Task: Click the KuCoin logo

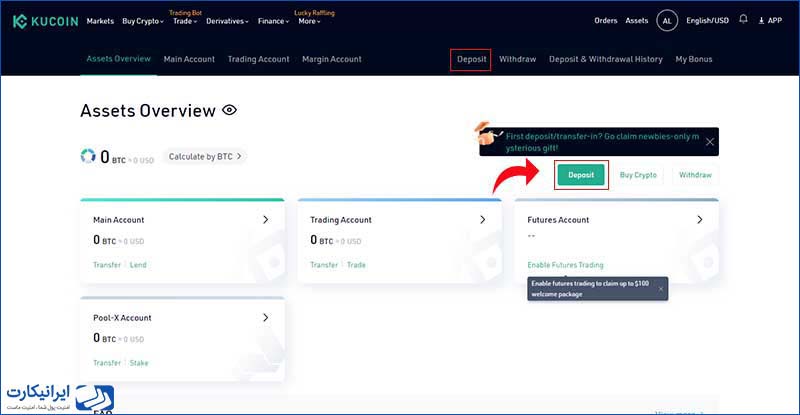Action: click(45, 21)
